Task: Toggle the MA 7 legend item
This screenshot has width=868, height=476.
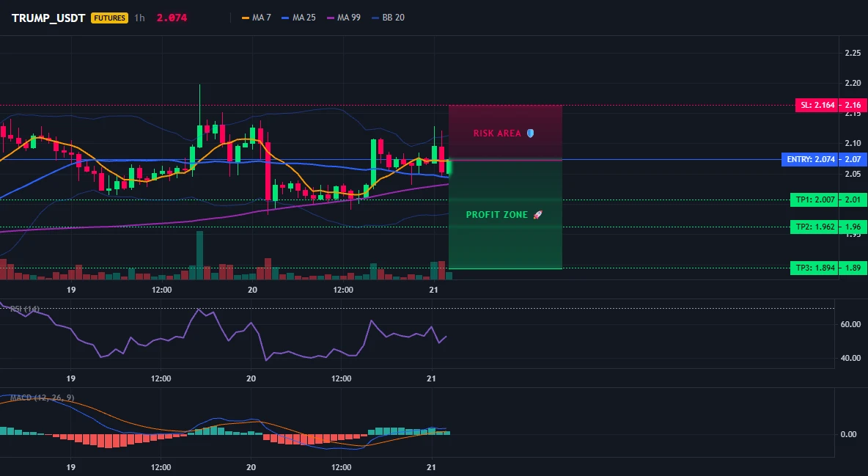Action: pos(257,18)
